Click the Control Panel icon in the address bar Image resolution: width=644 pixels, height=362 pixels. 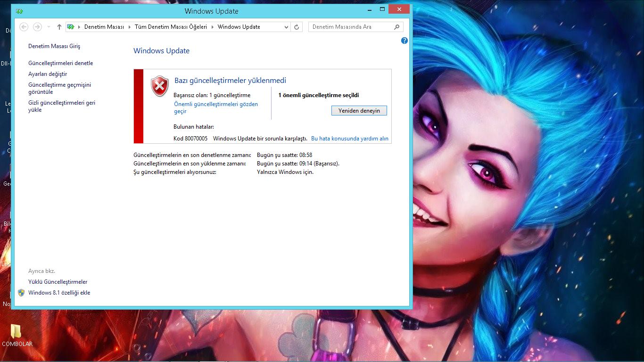[71, 27]
